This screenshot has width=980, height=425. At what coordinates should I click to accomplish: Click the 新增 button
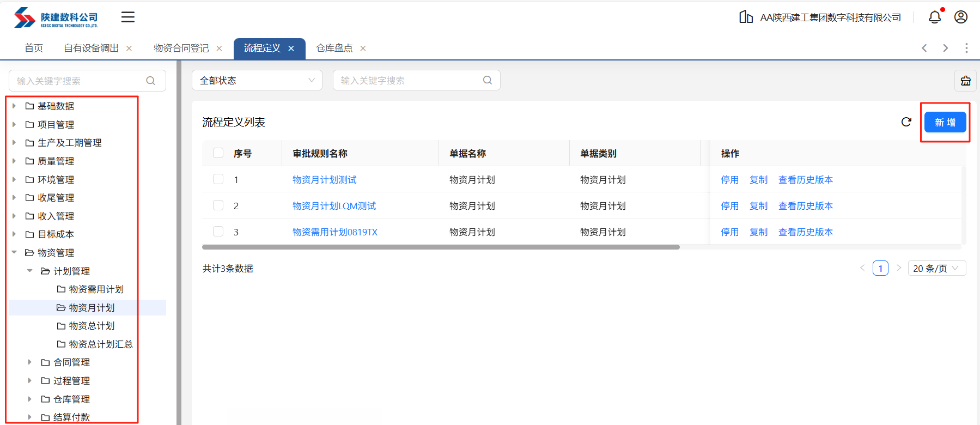tap(945, 123)
